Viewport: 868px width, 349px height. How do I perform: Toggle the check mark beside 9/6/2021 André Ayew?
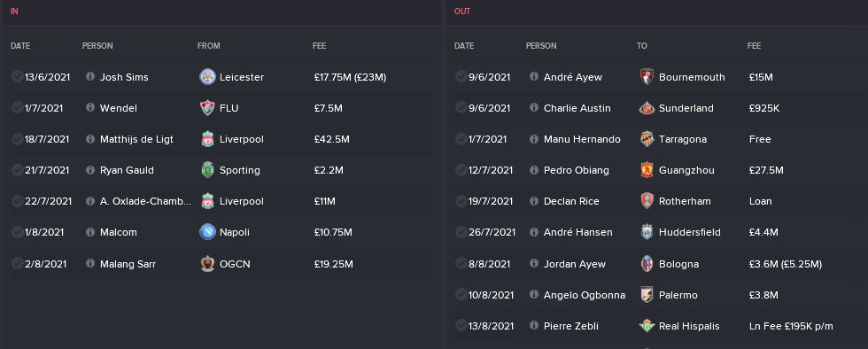click(461, 76)
